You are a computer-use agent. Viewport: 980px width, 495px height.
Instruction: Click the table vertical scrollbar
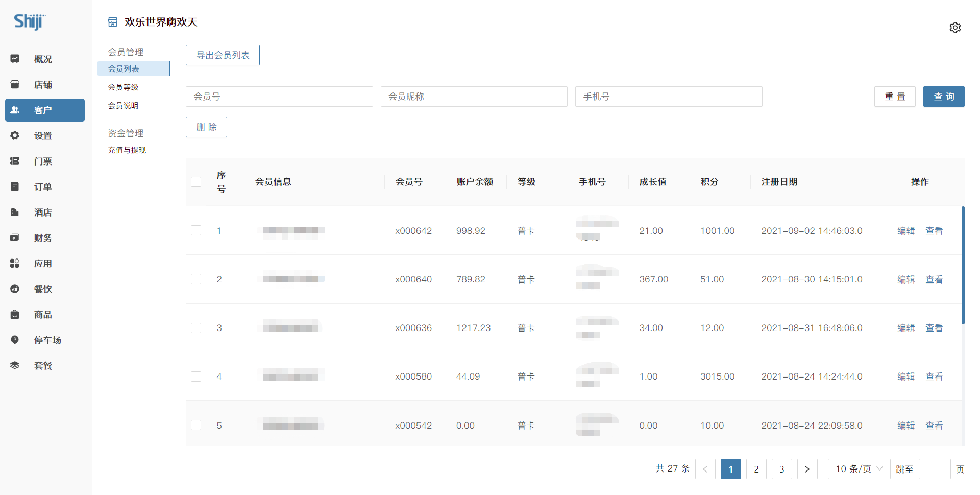(x=963, y=266)
